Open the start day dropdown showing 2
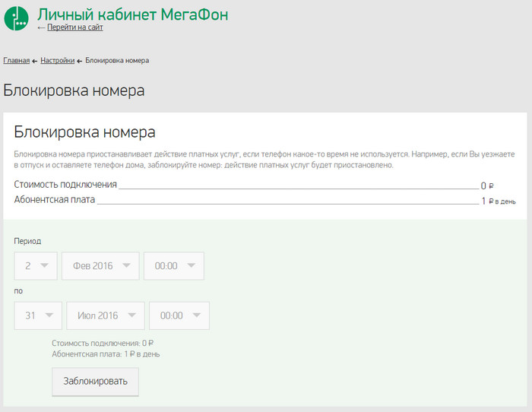Screen dimensions: 532x412 point(36,266)
